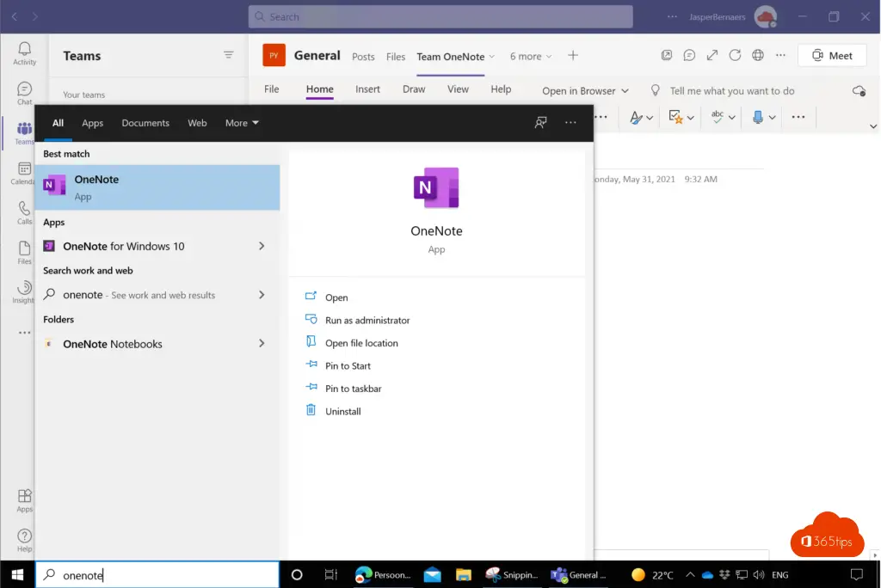Open Mail app from taskbar
881x588 pixels.
point(432,574)
